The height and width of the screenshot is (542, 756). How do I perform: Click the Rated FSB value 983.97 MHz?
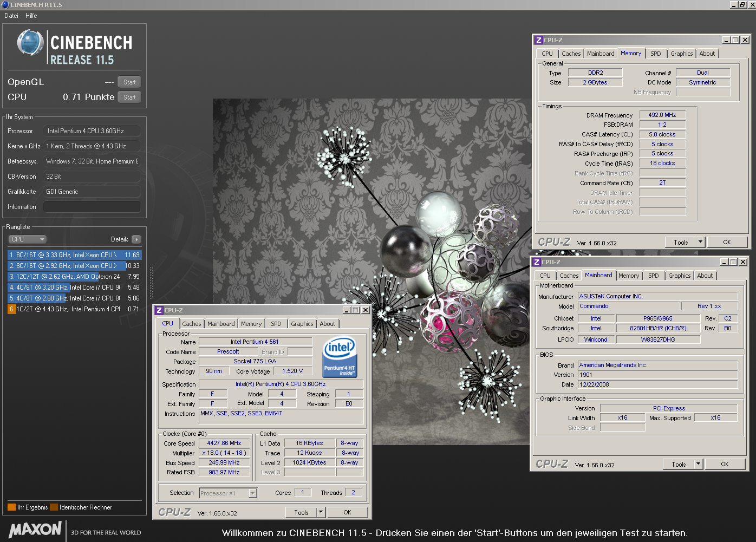224,472
